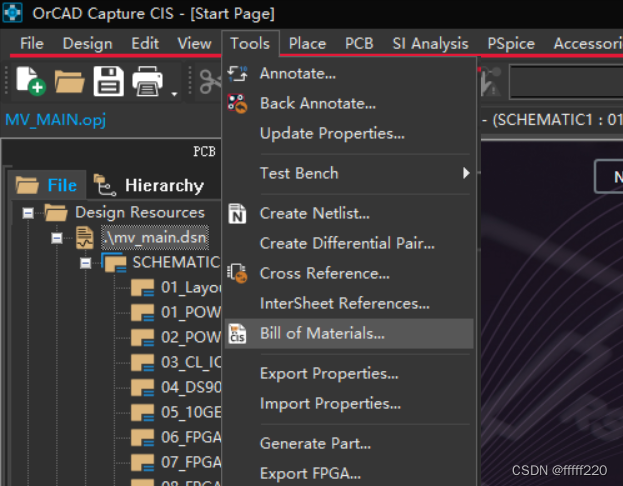Click the Back Annotate icon
Image resolution: width=623 pixels, height=486 pixels.
pyautogui.click(x=237, y=103)
